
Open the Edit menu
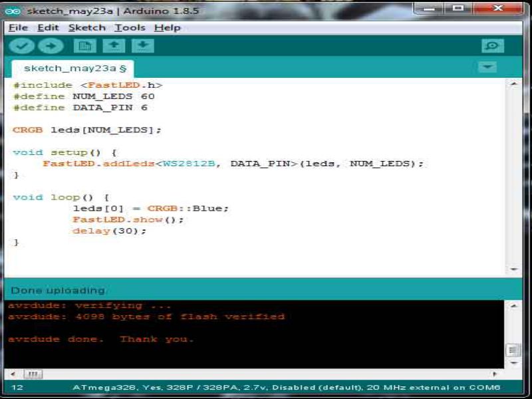click(48, 28)
